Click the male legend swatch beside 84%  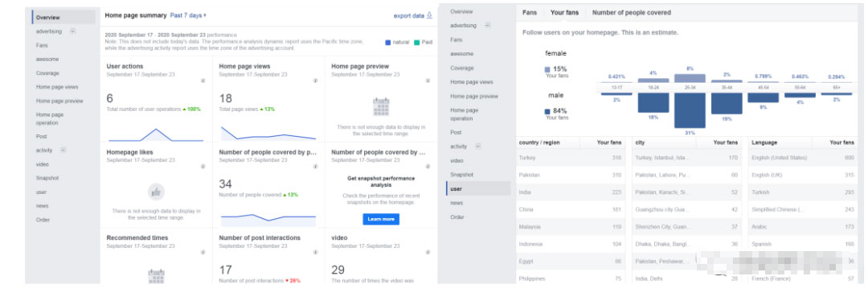pos(547,111)
